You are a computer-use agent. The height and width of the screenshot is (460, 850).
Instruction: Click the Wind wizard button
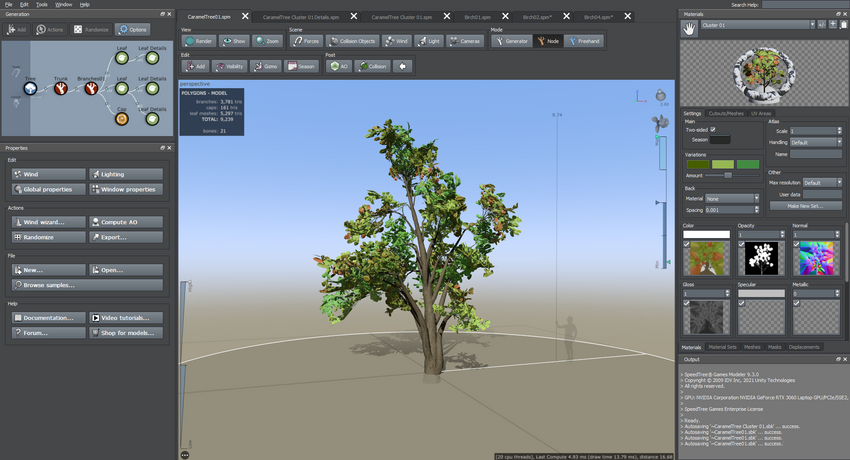tap(48, 222)
